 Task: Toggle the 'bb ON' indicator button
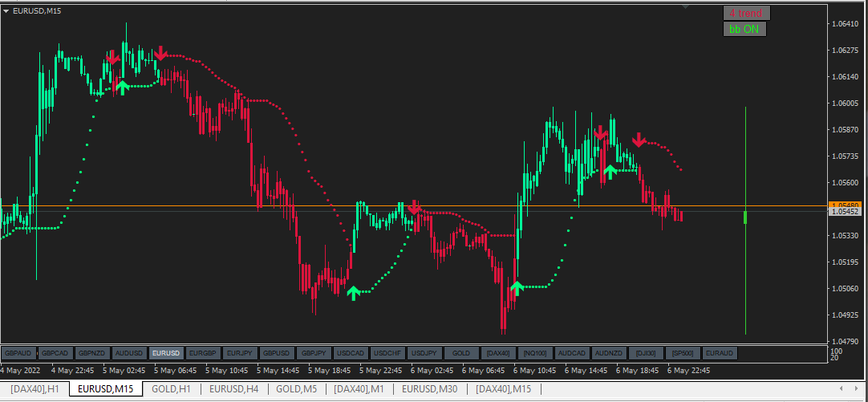(x=744, y=30)
